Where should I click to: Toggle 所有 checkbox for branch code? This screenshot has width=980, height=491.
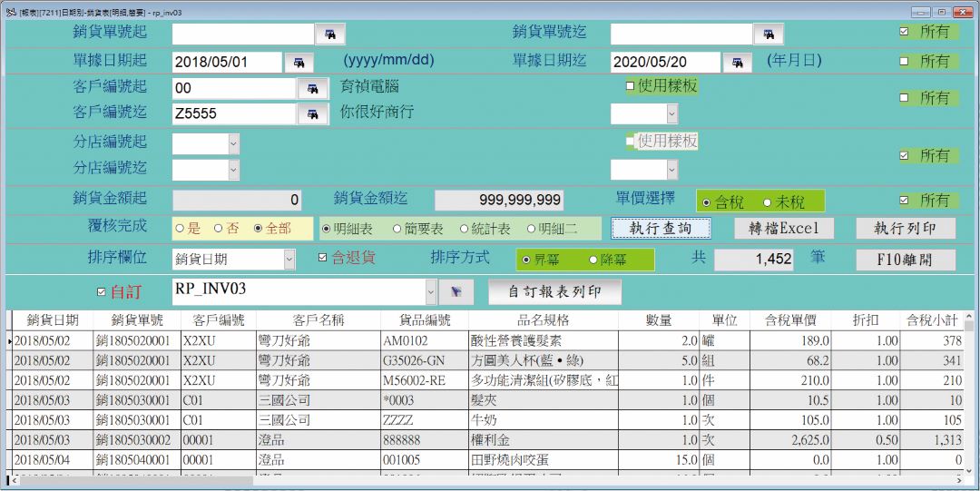(x=904, y=156)
